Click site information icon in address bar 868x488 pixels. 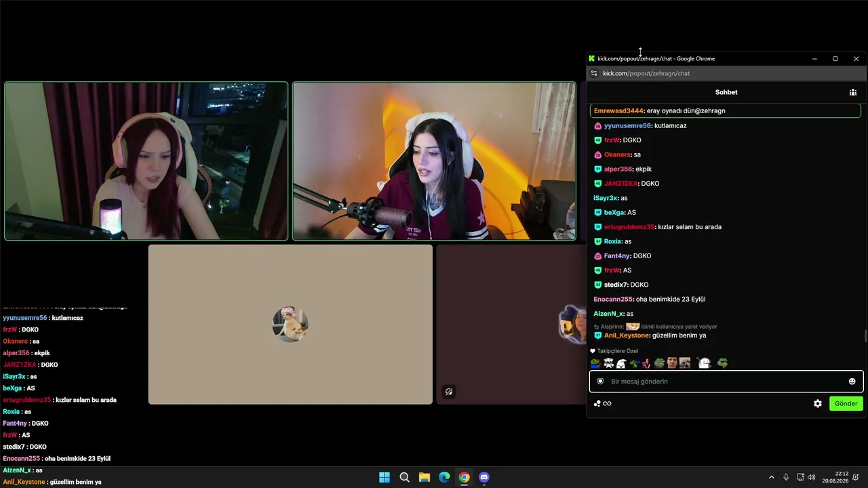tap(594, 73)
